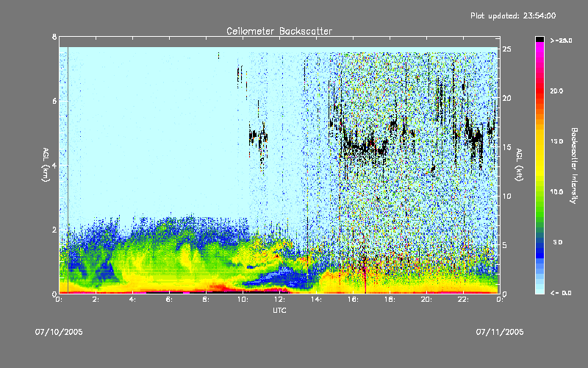The height and width of the screenshot is (368, 588).
Task: Select the "12:" hour tick label
Action: tap(279, 300)
